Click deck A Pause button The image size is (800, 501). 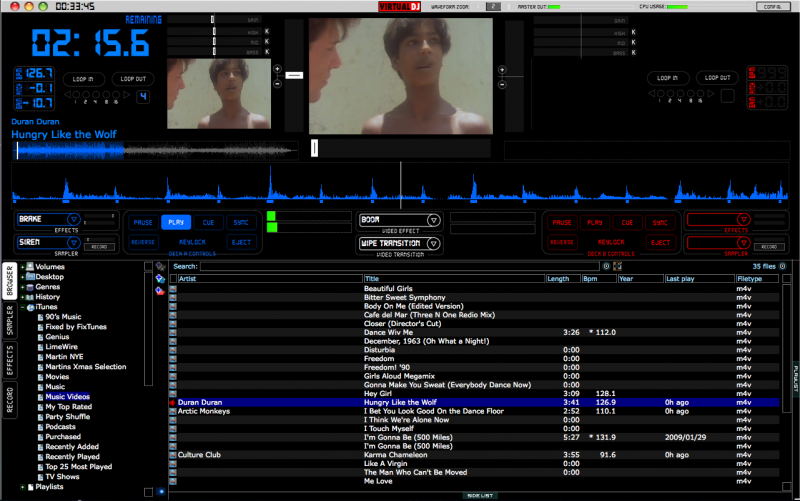click(x=143, y=222)
